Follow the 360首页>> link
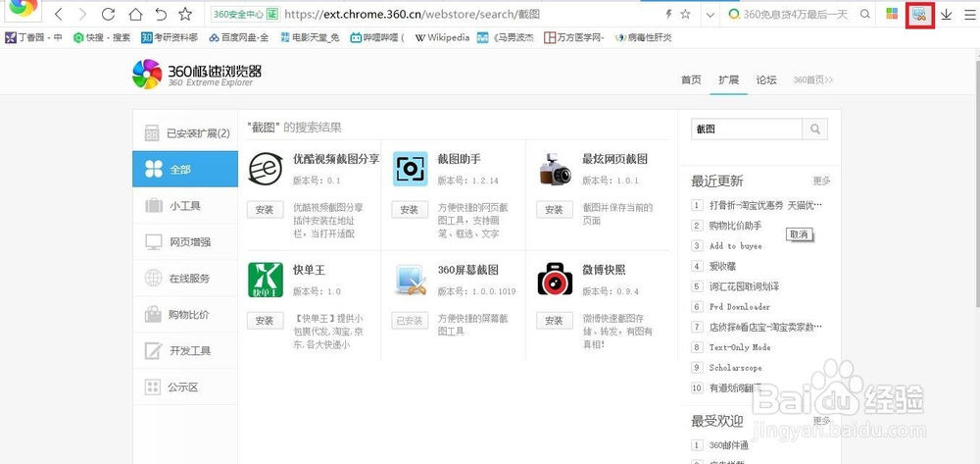980x464 pixels. 813,80
